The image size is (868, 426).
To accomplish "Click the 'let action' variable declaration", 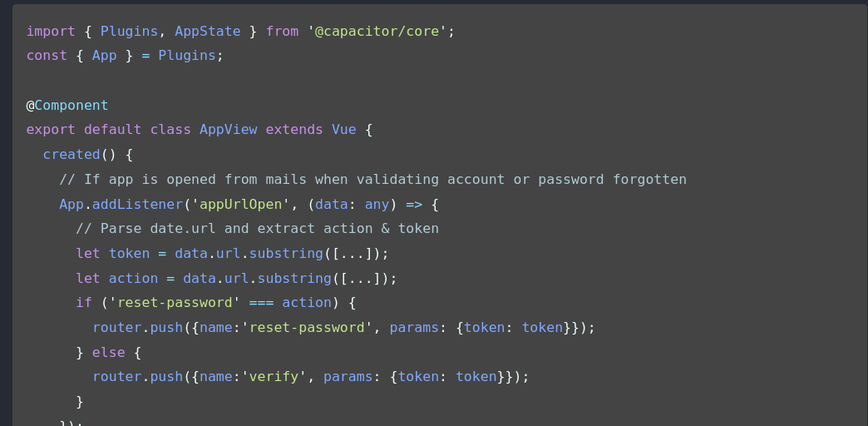I will coord(236,278).
